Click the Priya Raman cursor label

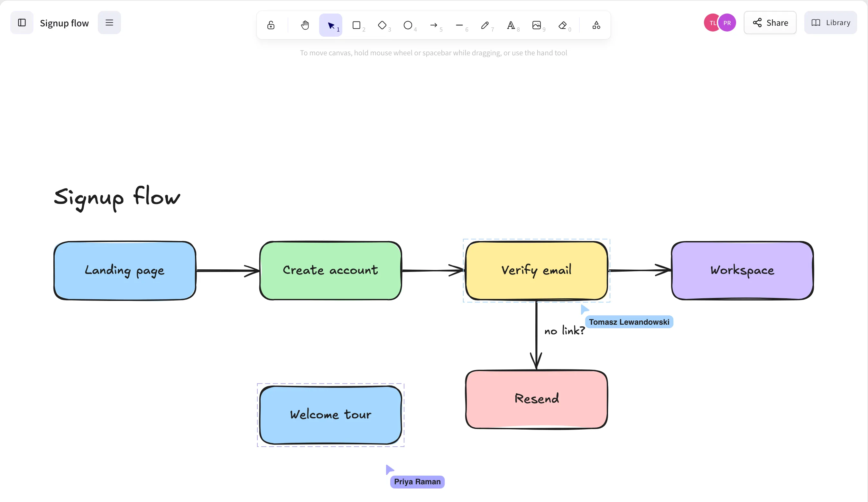(417, 482)
